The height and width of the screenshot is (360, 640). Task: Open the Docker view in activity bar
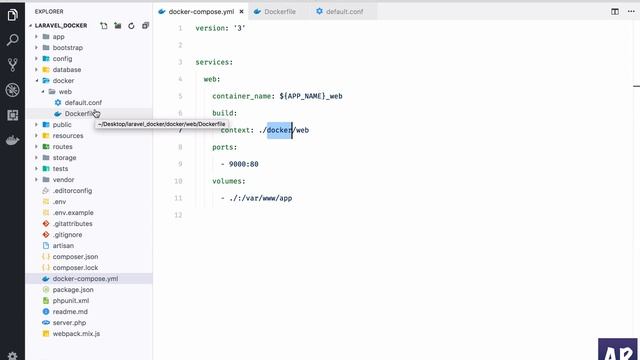click(x=12, y=140)
